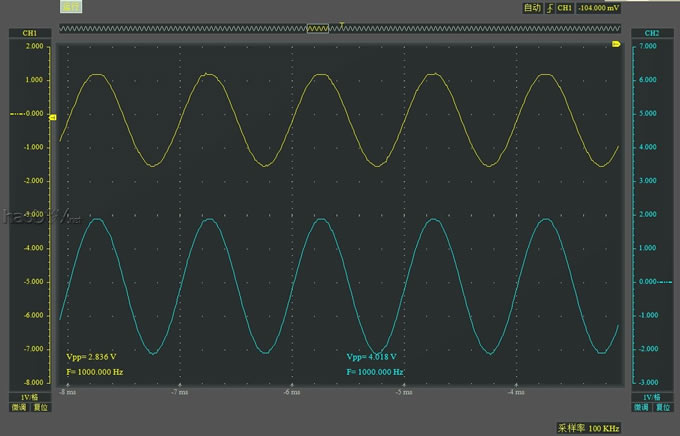The width and height of the screenshot is (680, 436).
Task: Click the CH1 复位 reset button
Action: coord(40,407)
